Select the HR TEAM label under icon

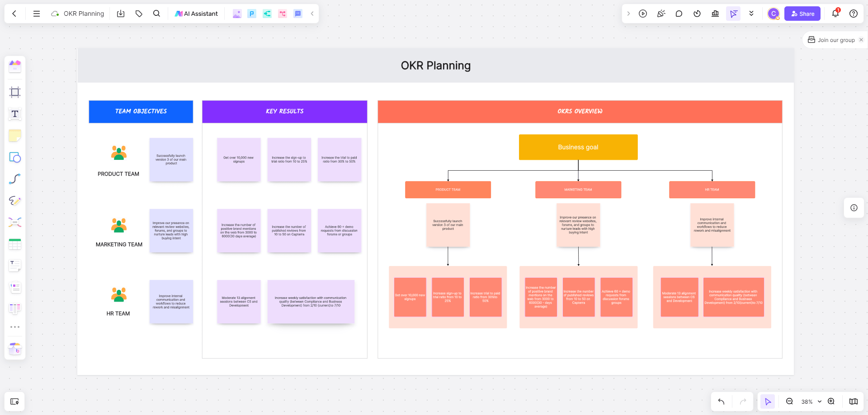(118, 313)
